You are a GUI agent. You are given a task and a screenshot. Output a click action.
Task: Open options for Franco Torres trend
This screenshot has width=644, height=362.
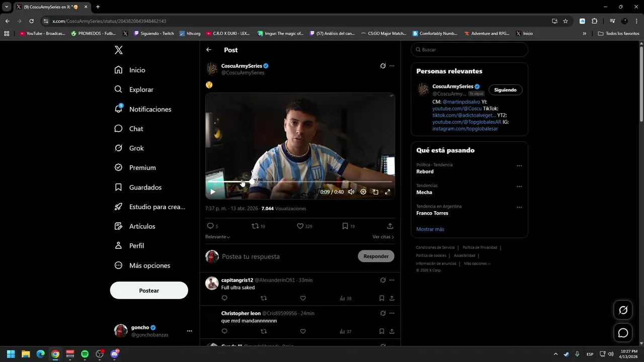tap(519, 207)
